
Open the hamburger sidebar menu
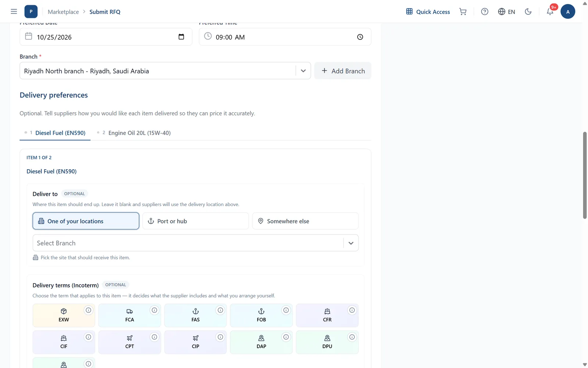(x=14, y=11)
